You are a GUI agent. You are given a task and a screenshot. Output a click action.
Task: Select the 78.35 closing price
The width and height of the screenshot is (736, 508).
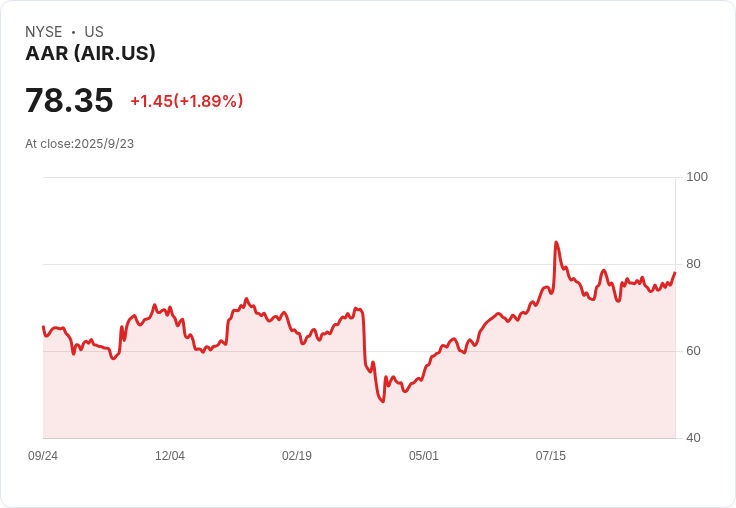tap(69, 101)
